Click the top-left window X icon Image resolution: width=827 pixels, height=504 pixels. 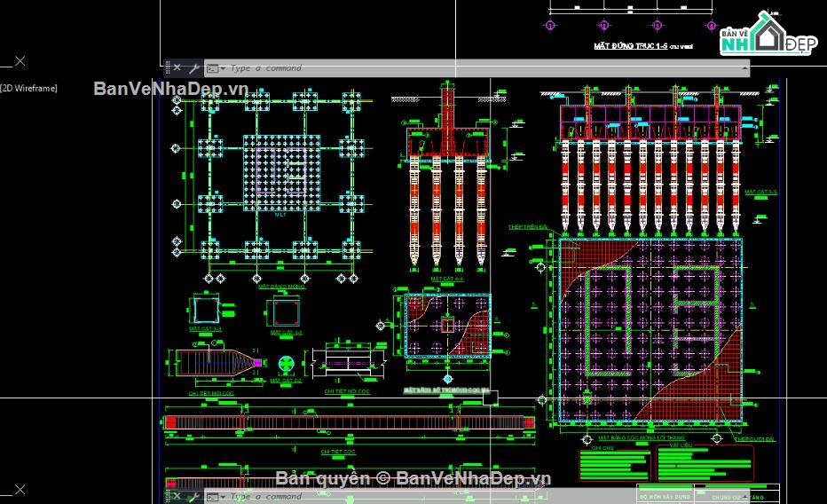click(x=20, y=60)
